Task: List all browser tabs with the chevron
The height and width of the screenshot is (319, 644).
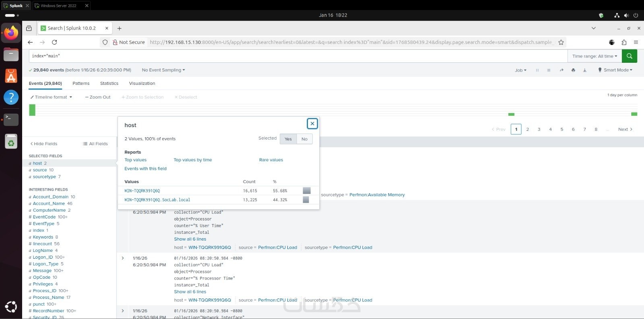Action: (x=593, y=28)
